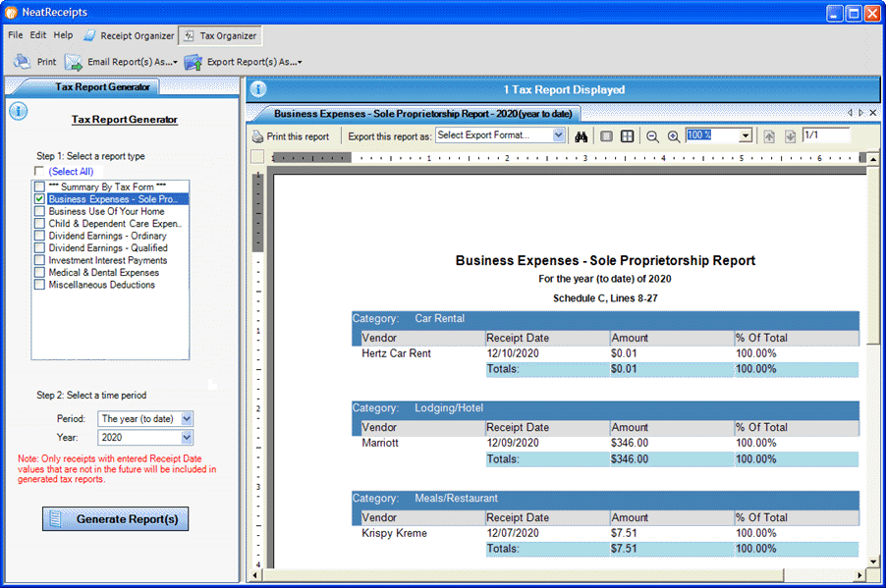
Task: Close the displayed report tab with X
Action: click(873, 113)
